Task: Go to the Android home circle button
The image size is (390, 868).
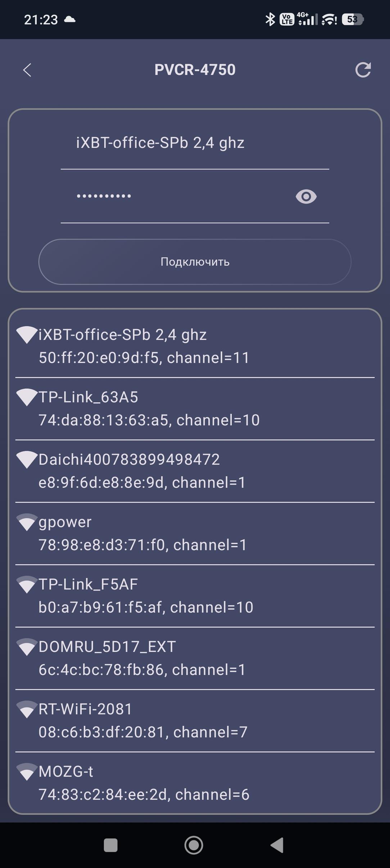Action: click(x=194, y=845)
